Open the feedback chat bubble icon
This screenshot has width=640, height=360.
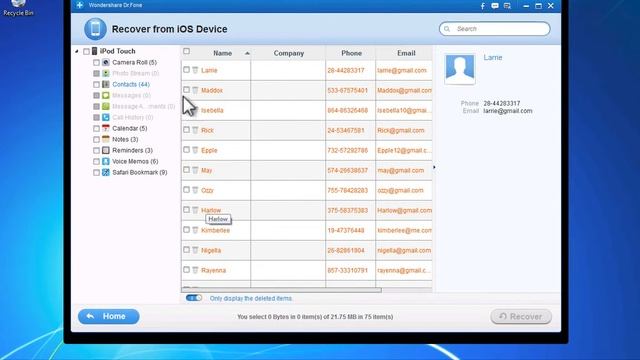point(495,6)
